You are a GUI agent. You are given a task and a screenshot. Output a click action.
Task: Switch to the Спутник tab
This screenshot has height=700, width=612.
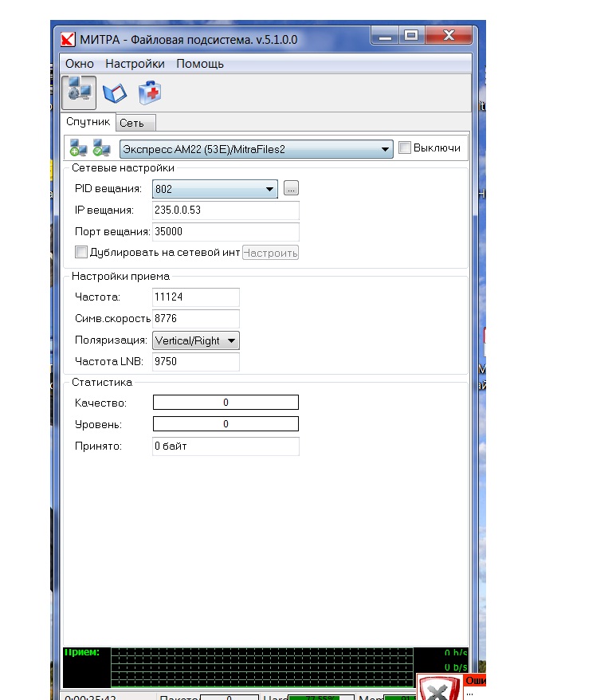(x=88, y=121)
